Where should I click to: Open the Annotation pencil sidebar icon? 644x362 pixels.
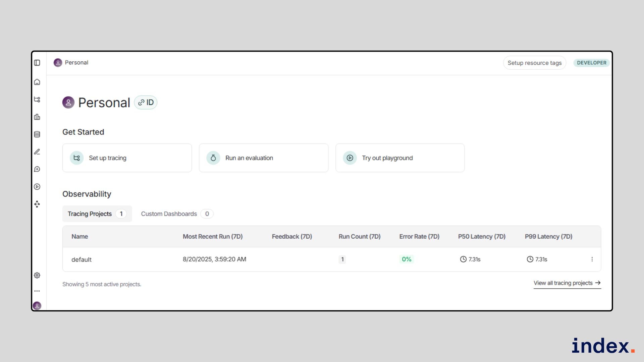[37, 152]
